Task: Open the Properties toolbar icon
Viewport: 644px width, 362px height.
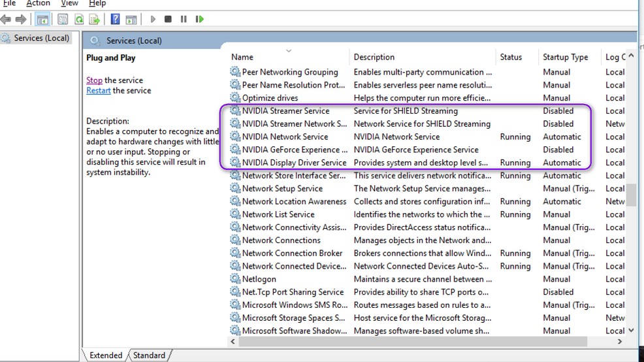Action: point(63,20)
